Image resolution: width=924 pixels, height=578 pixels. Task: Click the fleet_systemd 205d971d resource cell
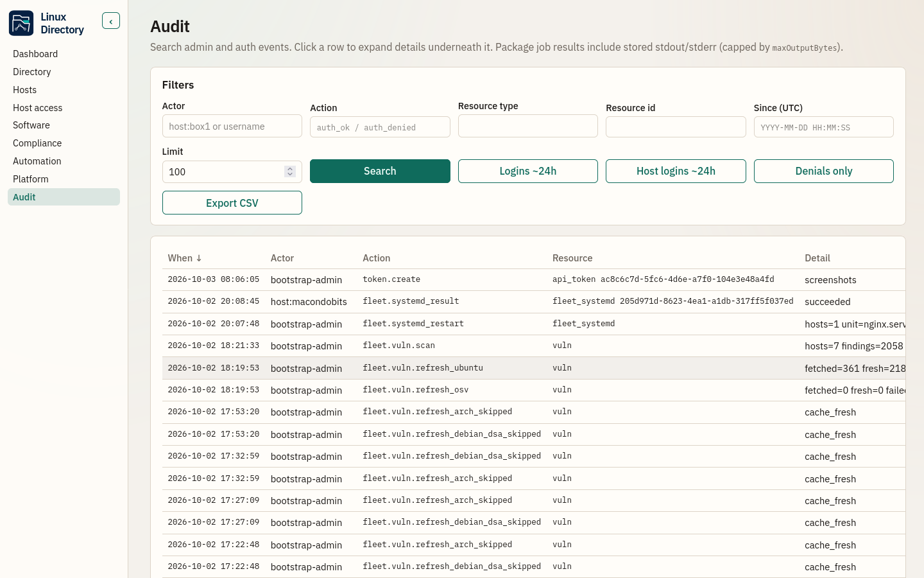pyautogui.click(x=673, y=301)
